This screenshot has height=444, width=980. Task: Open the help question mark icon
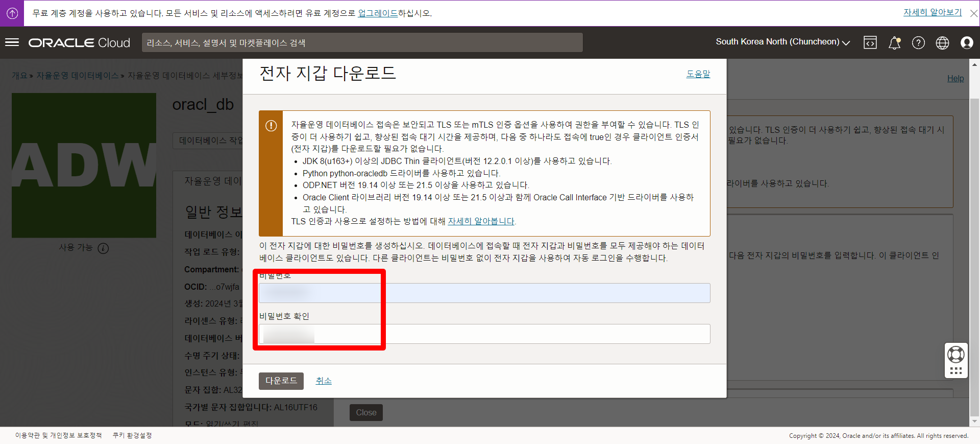[x=918, y=43]
